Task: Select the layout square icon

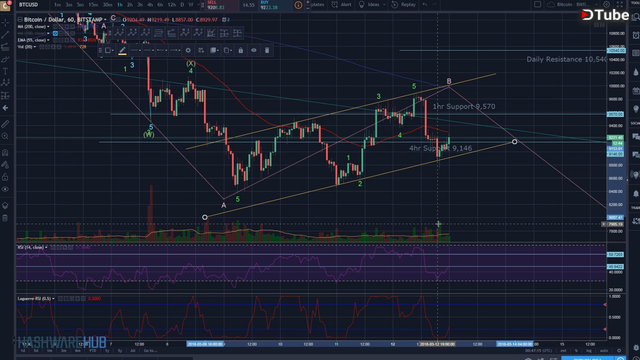Action: coord(538,4)
